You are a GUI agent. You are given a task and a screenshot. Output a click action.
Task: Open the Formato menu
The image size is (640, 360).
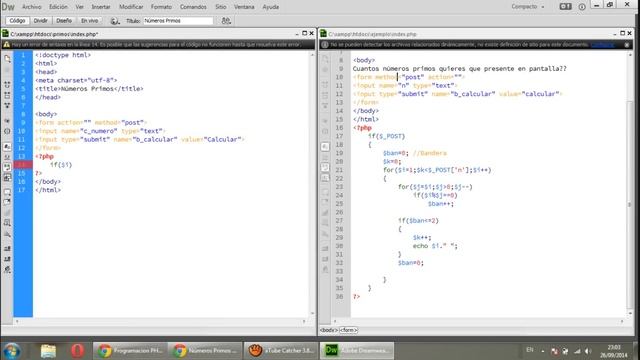[161, 7]
